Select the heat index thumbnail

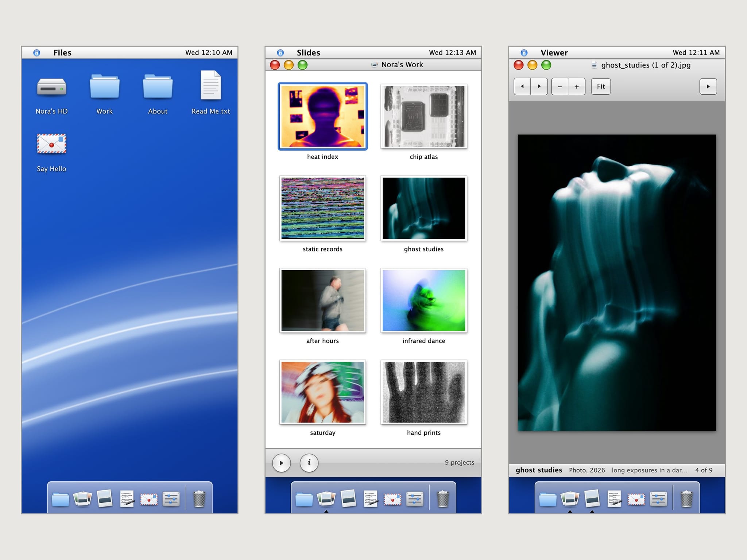(x=322, y=116)
